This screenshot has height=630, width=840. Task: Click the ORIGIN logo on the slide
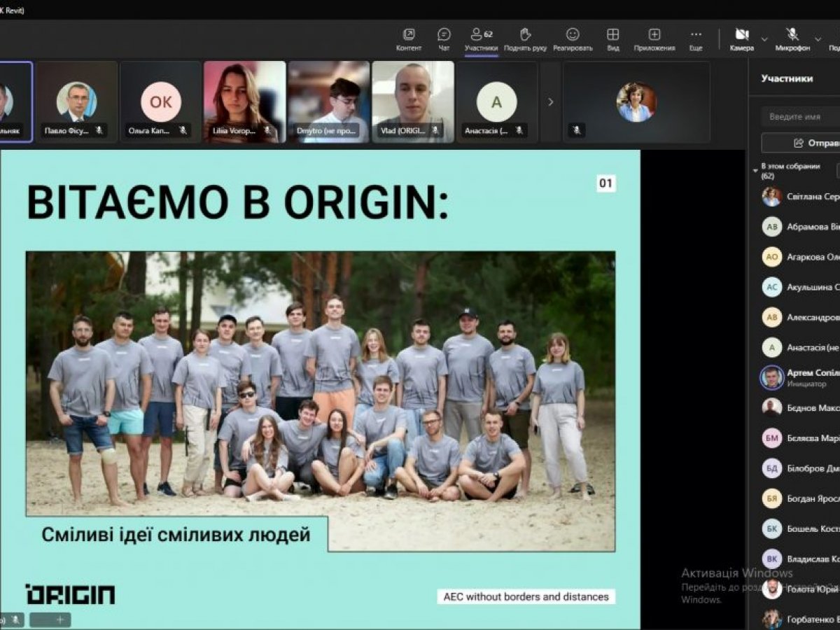click(x=70, y=594)
